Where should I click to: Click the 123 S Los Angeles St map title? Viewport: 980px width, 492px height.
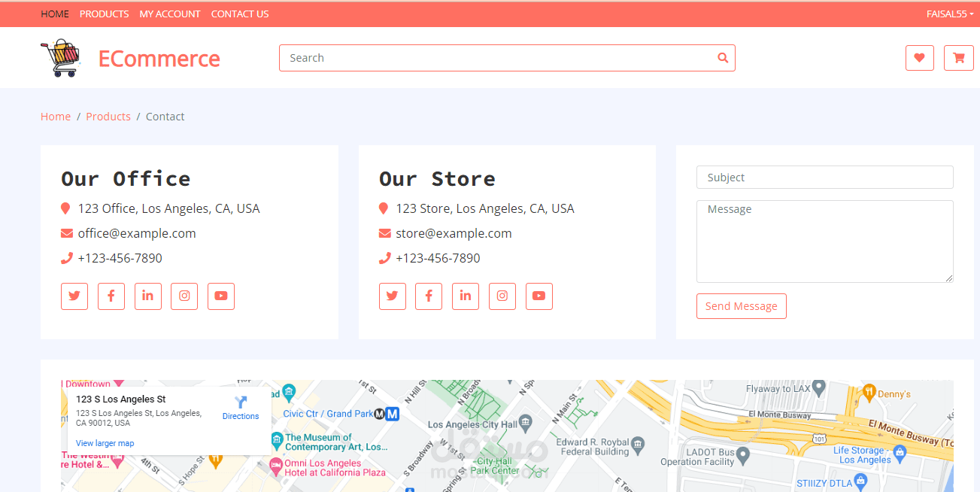point(121,399)
